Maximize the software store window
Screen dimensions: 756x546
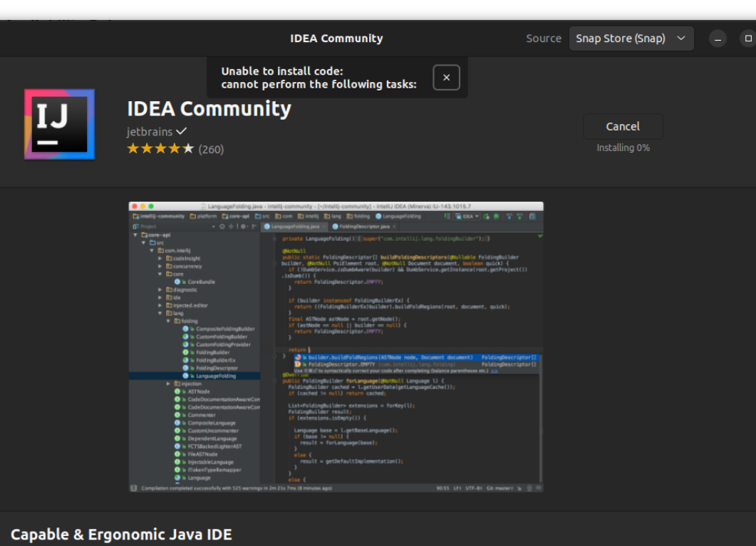[x=748, y=38]
